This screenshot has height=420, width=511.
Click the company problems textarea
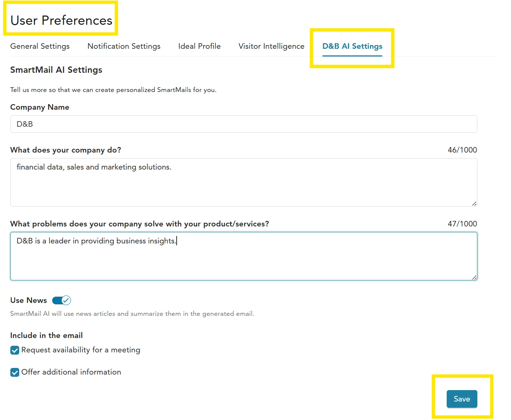point(244,256)
